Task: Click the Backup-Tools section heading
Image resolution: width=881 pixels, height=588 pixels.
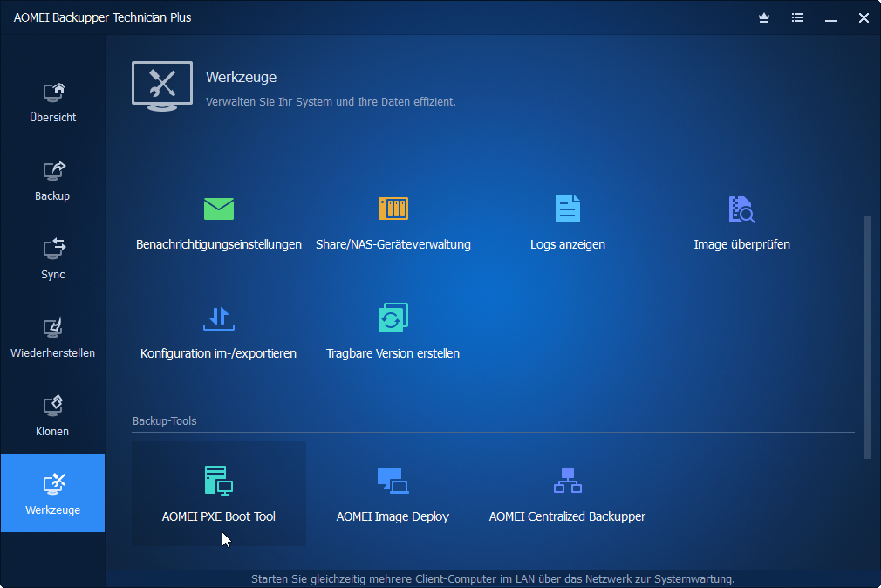Action: (165, 421)
